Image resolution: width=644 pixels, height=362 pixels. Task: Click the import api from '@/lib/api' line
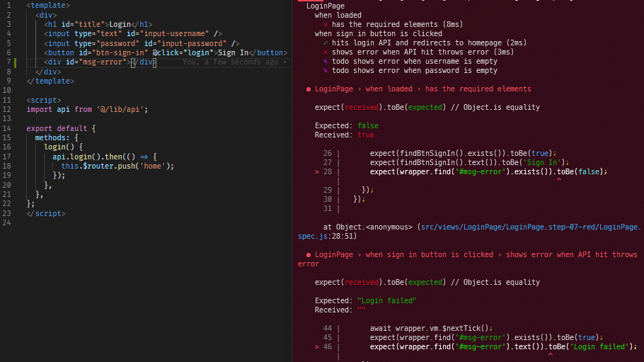87,109
